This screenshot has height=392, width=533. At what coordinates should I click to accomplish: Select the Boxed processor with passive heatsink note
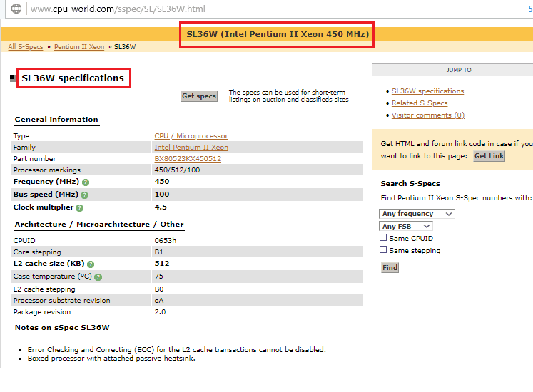[111, 359]
